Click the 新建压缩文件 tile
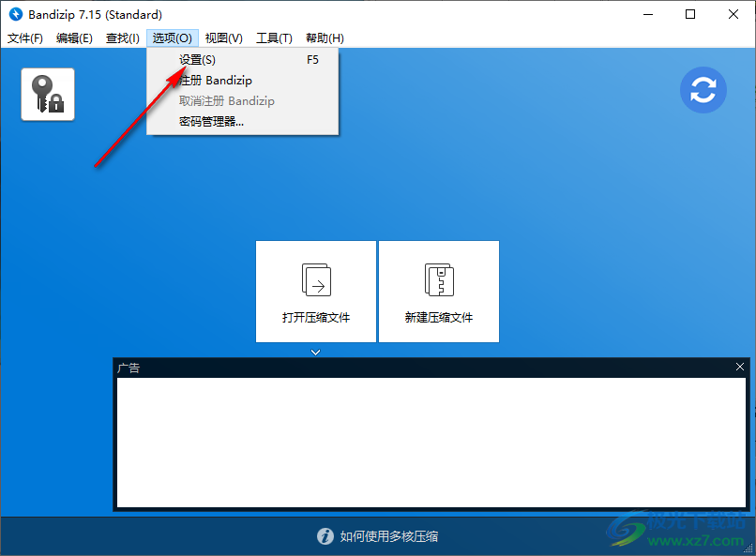The image size is (756, 556). [439, 292]
